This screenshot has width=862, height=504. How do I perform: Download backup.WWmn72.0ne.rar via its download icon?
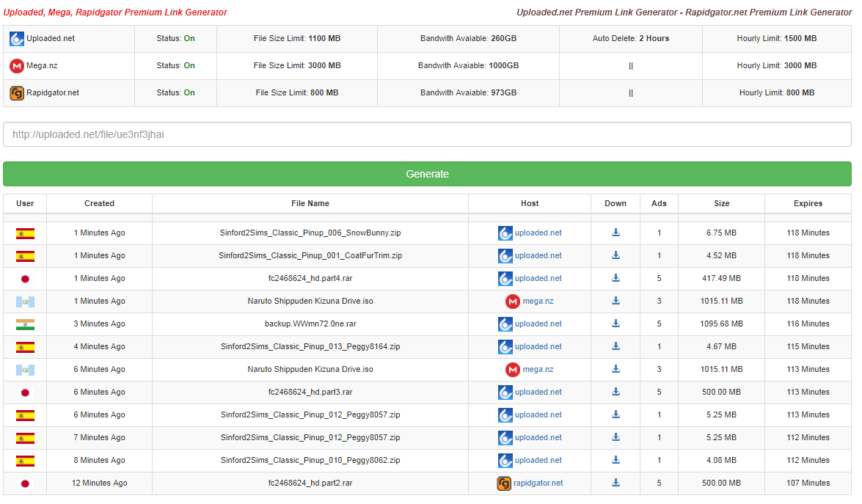616,324
